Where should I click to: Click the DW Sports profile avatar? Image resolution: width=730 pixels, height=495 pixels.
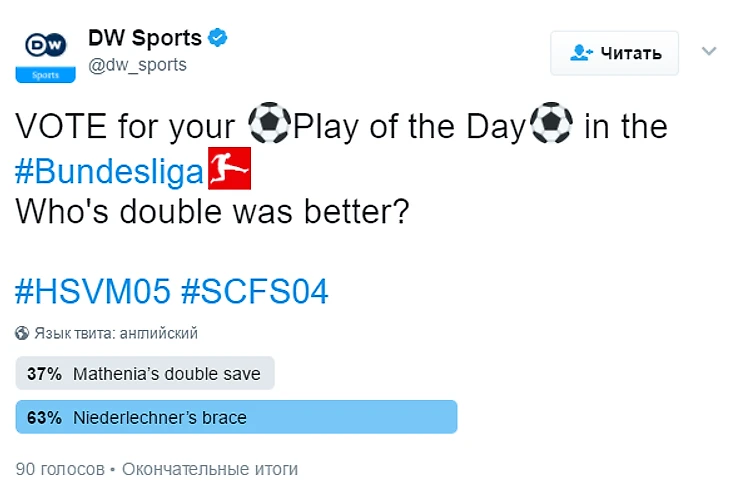coord(45,54)
